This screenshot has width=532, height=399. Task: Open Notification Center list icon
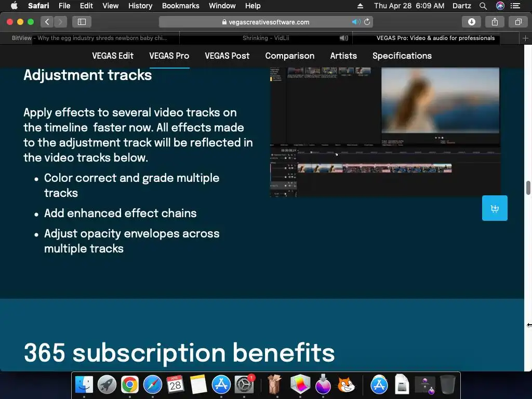(x=515, y=6)
